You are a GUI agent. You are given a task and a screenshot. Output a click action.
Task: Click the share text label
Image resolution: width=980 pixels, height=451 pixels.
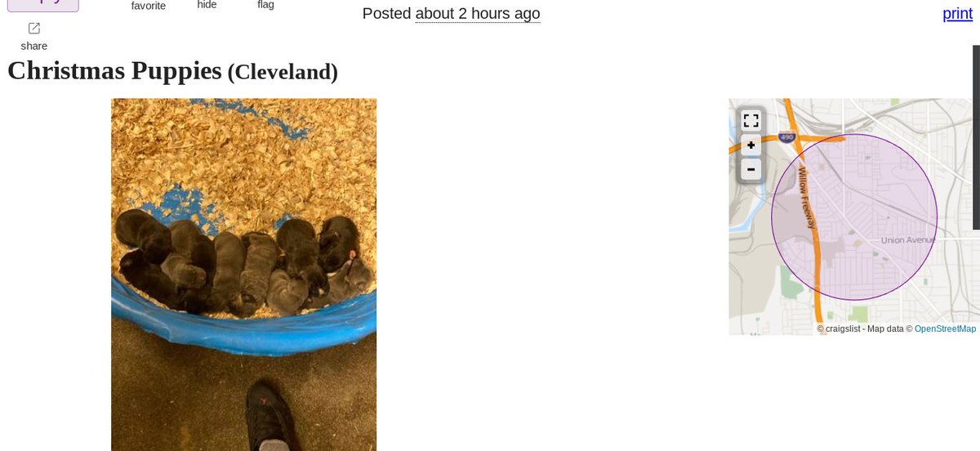[34, 46]
